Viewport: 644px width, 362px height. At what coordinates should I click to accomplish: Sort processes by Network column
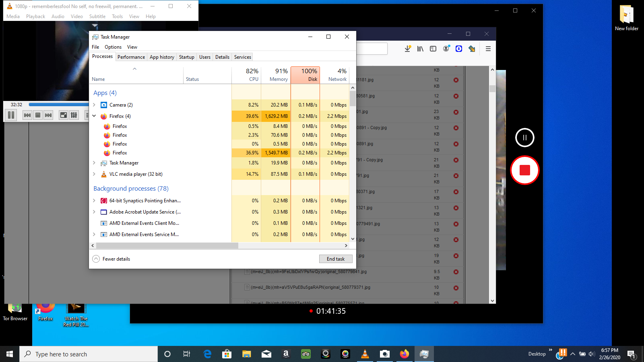334,75
